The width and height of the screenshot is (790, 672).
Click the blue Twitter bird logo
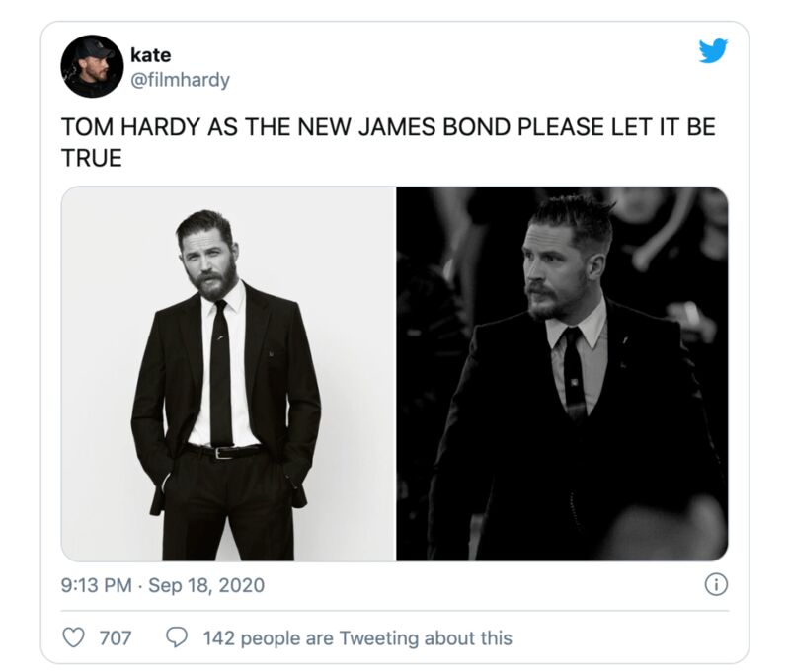[713, 50]
